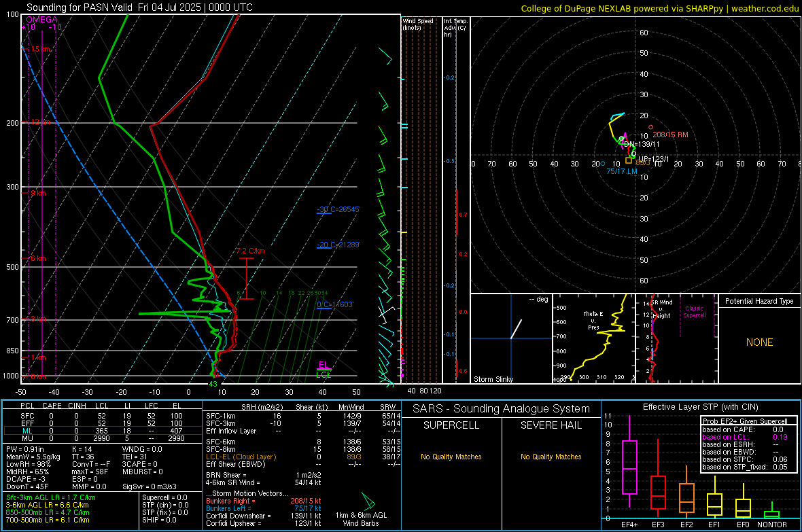Viewport: 802px width, 532px height.
Task: Click 'SARS - Sounding Analogue System' heading
Action: point(502,409)
